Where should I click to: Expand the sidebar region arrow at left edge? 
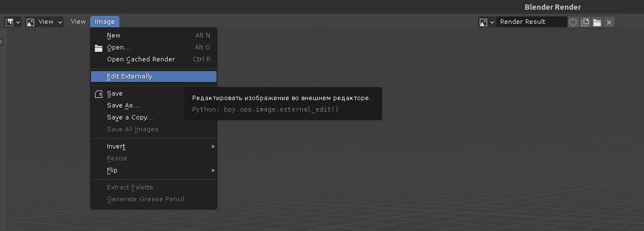1,42
